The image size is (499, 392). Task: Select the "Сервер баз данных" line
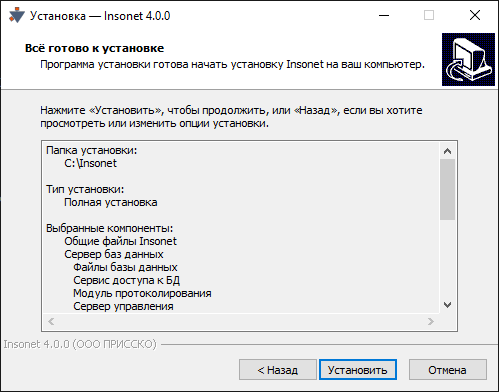[114, 254]
